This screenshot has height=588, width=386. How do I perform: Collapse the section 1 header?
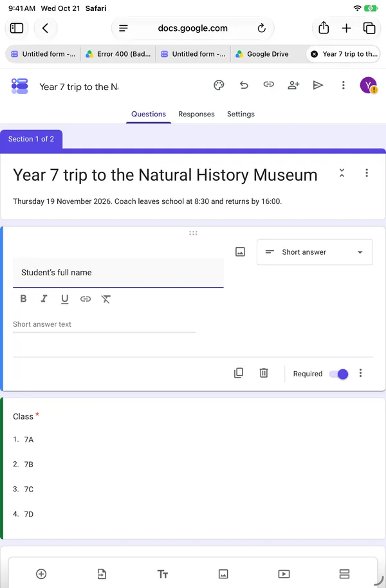(342, 173)
